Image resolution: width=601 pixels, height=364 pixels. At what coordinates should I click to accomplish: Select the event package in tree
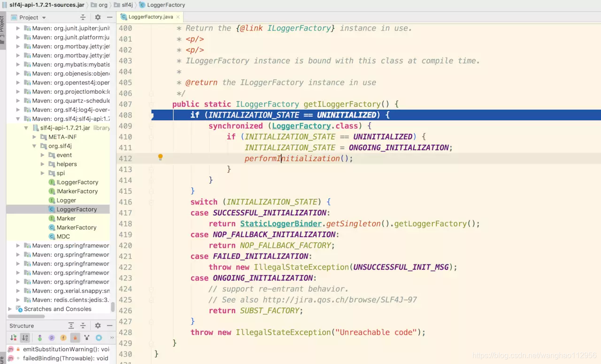[64, 155]
